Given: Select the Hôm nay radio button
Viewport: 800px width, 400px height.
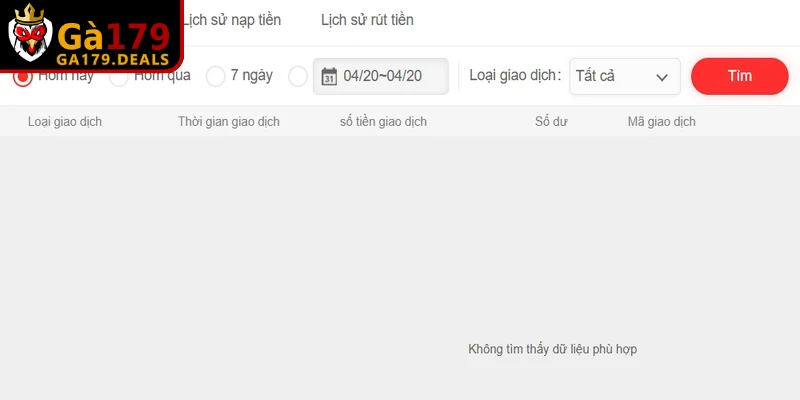Looking at the screenshot, I should coord(22,76).
